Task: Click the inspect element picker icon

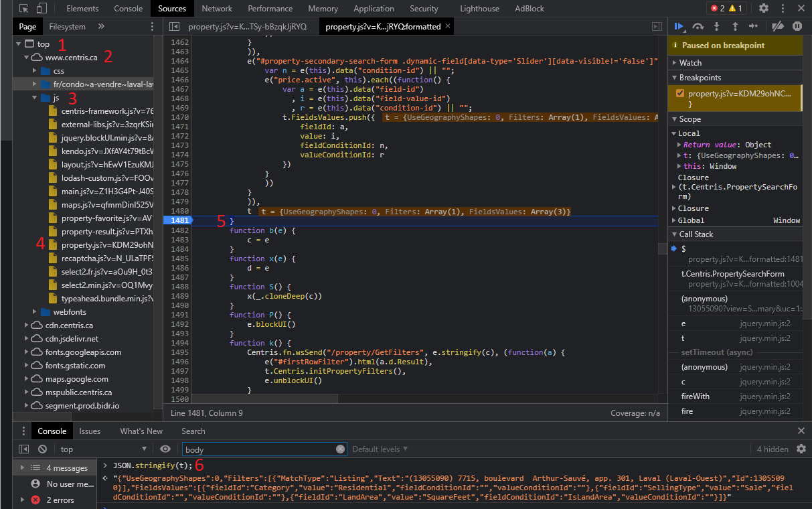Action: 24,9
